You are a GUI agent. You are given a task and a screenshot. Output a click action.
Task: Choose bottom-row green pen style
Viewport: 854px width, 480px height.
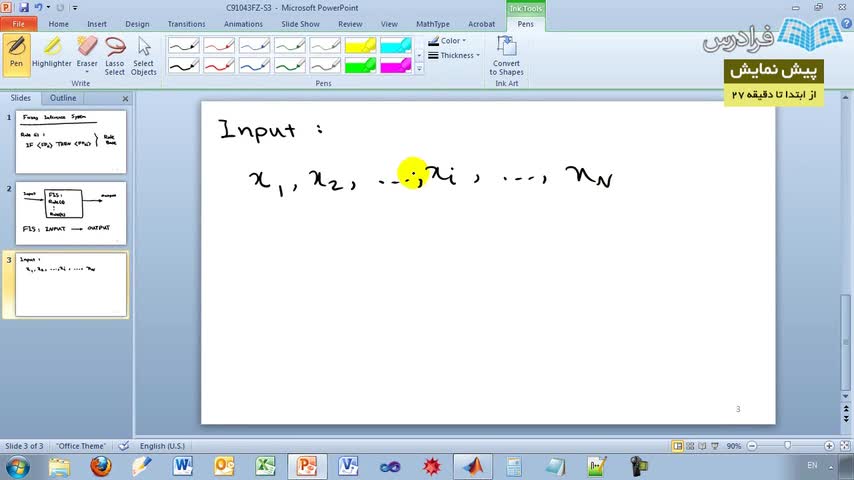coord(290,65)
